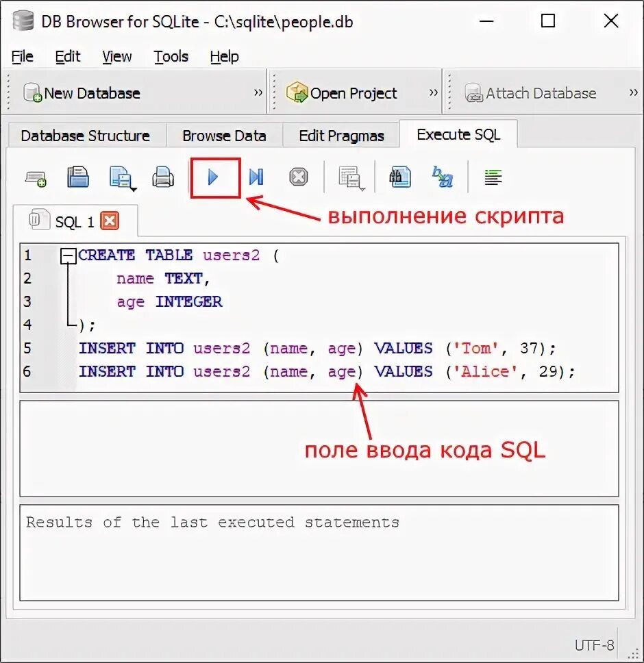644x663 pixels.
Task: Open the Save SQL file dropdown arrow
Action: (134, 190)
